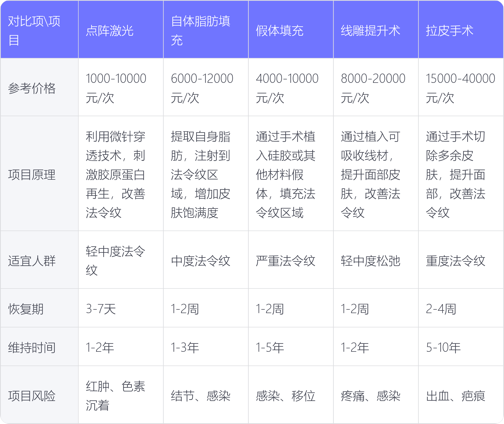
Task: Select the 15000-40000元/次 price cell
Action: point(461,87)
